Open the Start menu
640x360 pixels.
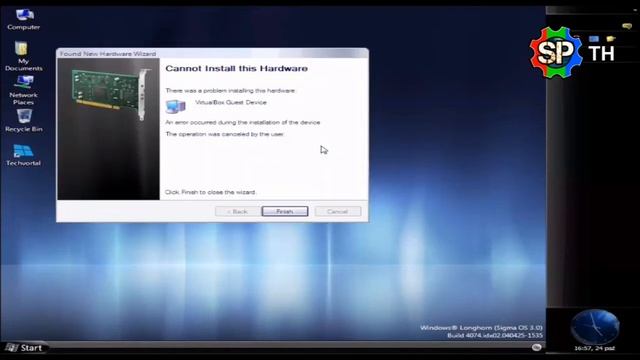pyautogui.click(x=24, y=348)
